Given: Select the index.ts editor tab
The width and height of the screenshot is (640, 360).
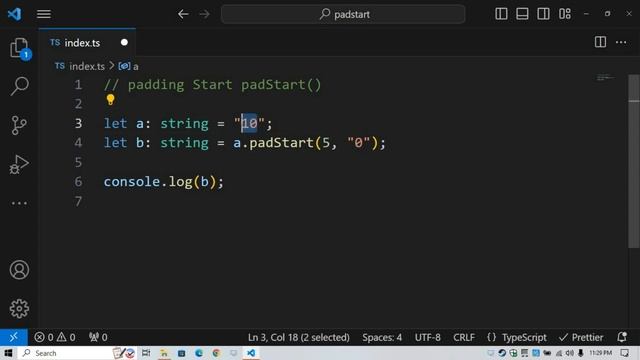Looking at the screenshot, I should pos(87,42).
